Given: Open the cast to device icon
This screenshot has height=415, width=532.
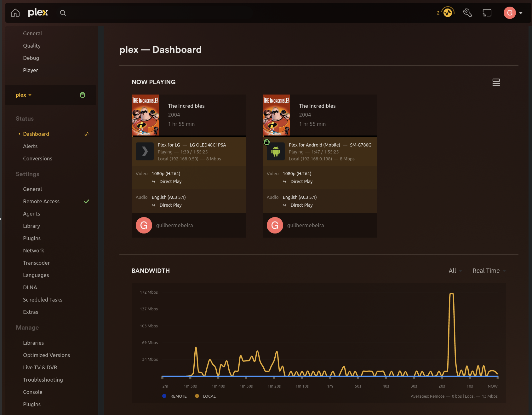Looking at the screenshot, I should coord(487,13).
